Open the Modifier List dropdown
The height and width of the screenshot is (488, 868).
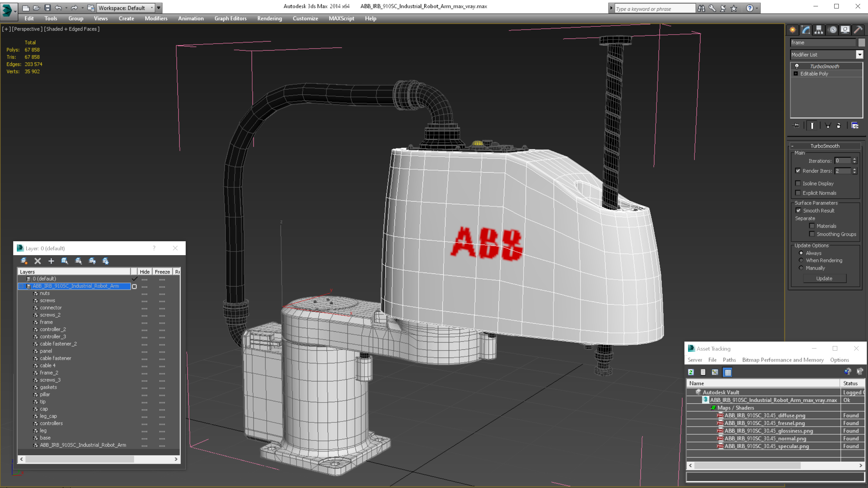pyautogui.click(x=860, y=55)
